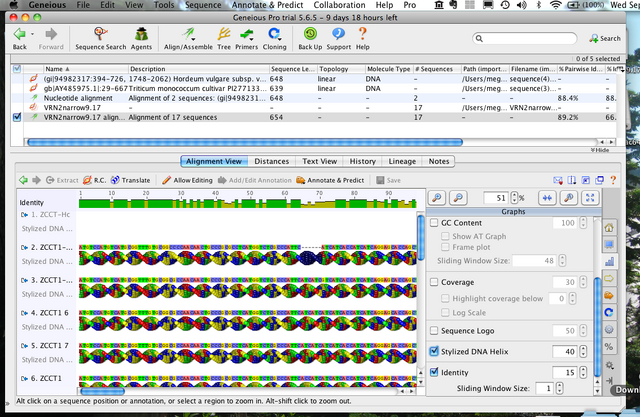Expand sequence 4. ZCCT1 6 row

click(x=24, y=313)
